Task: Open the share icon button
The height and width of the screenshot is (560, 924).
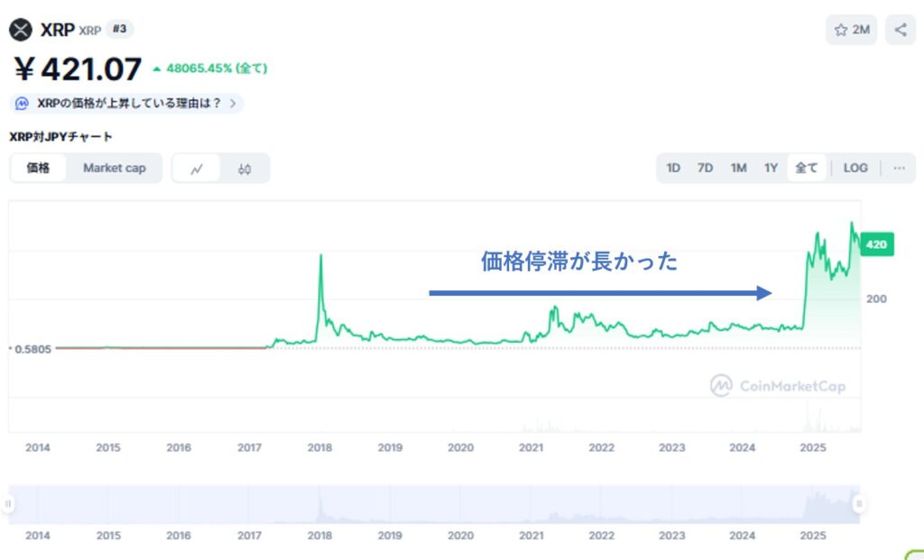Action: click(901, 30)
